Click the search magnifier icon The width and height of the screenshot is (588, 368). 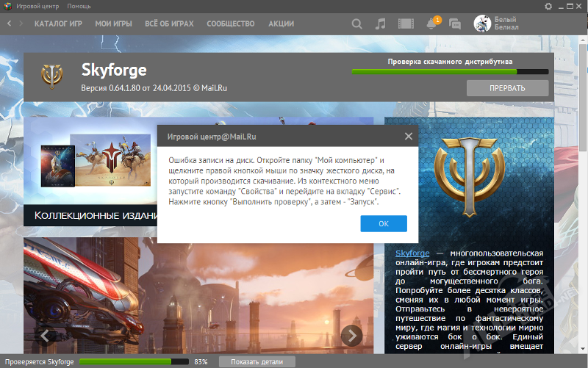(x=357, y=24)
